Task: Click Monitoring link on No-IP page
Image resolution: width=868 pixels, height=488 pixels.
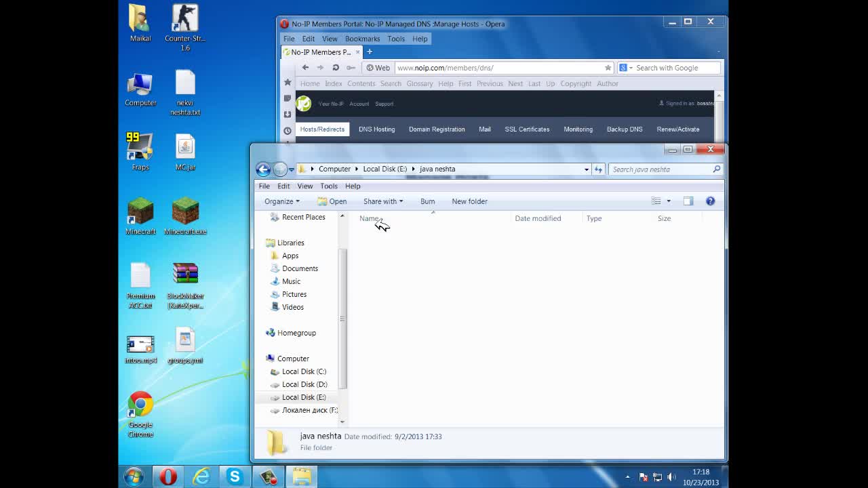Action: [x=578, y=129]
